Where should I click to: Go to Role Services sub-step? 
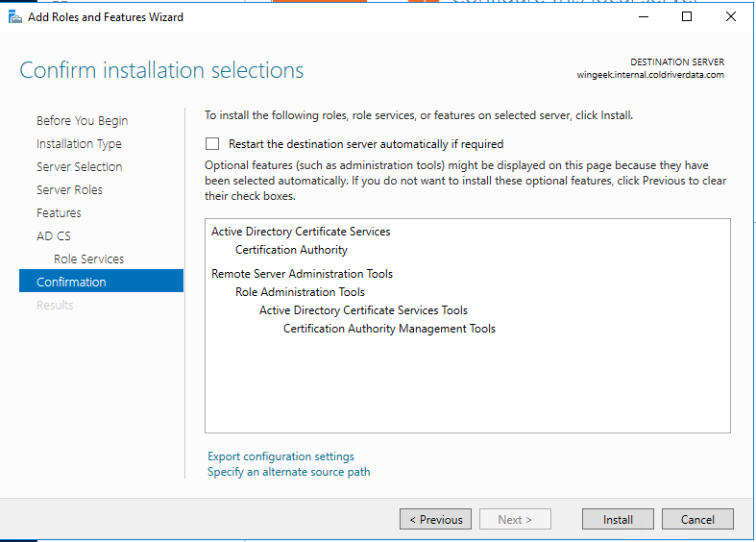(x=88, y=259)
